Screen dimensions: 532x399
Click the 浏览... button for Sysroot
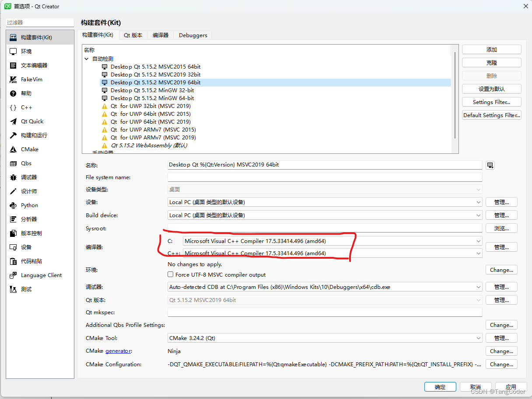[501, 229]
